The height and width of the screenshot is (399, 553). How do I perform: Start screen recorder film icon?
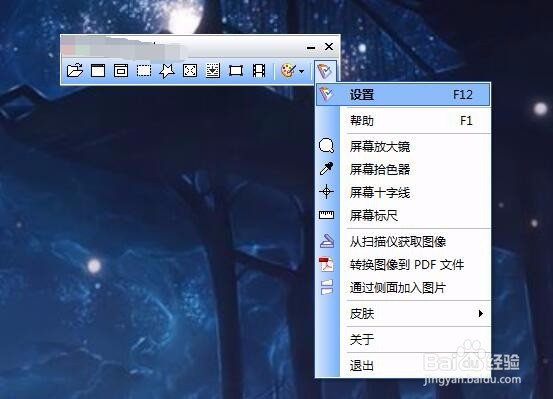[x=259, y=71]
